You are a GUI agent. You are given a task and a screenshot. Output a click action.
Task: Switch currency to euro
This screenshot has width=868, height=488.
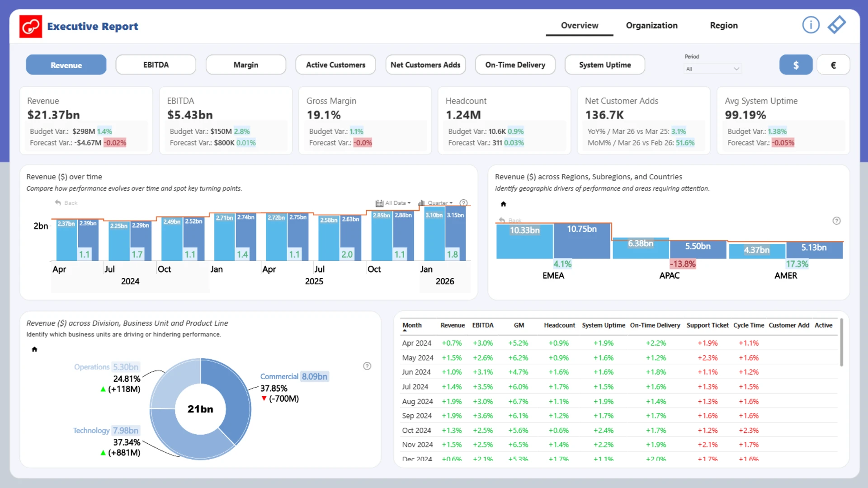coord(833,65)
